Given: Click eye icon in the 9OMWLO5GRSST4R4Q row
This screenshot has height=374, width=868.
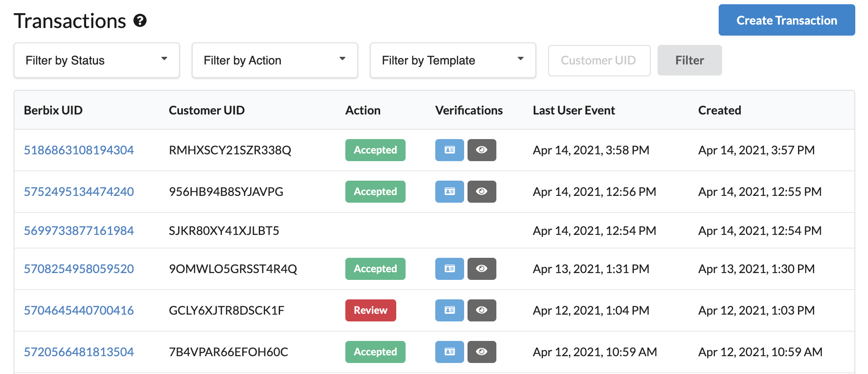Looking at the screenshot, I should click(482, 269).
